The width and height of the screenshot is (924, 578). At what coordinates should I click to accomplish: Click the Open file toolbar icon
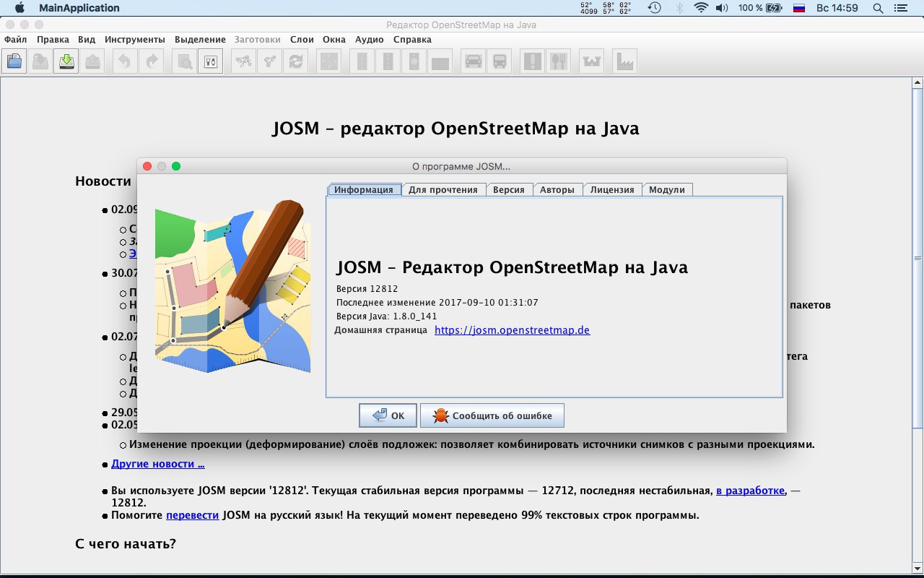point(14,61)
